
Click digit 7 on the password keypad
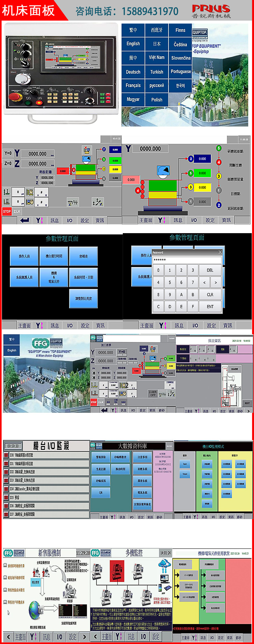[x=193, y=282]
